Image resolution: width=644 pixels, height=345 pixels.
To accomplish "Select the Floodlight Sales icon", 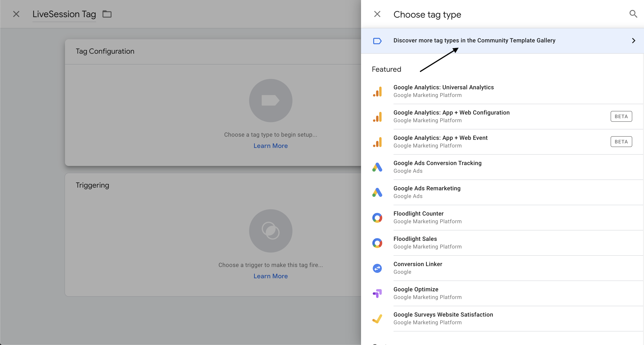I will click(378, 243).
